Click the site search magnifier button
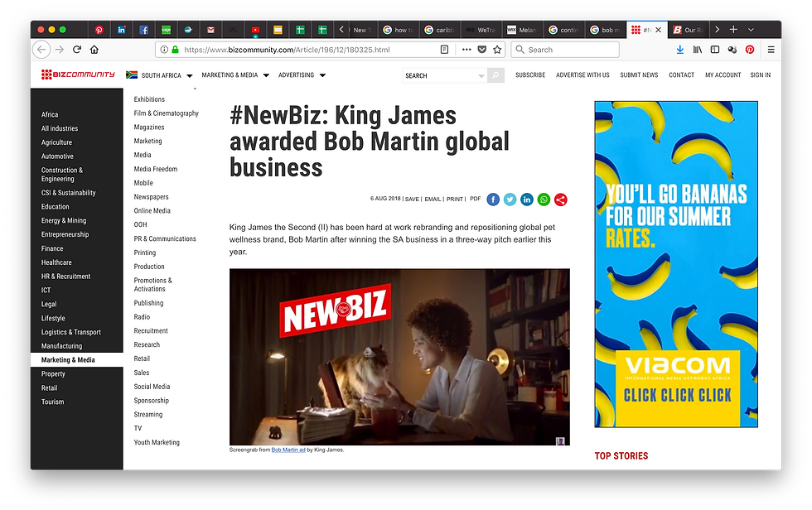This screenshot has width=812, height=510. [495, 75]
